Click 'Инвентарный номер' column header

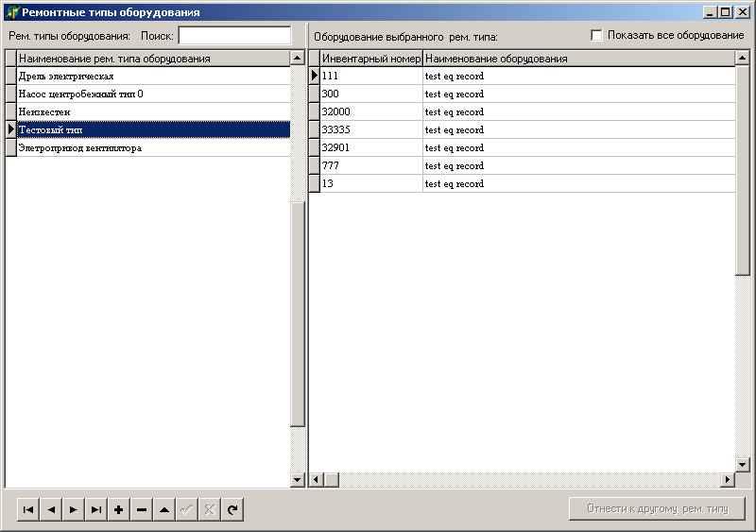coord(371,59)
